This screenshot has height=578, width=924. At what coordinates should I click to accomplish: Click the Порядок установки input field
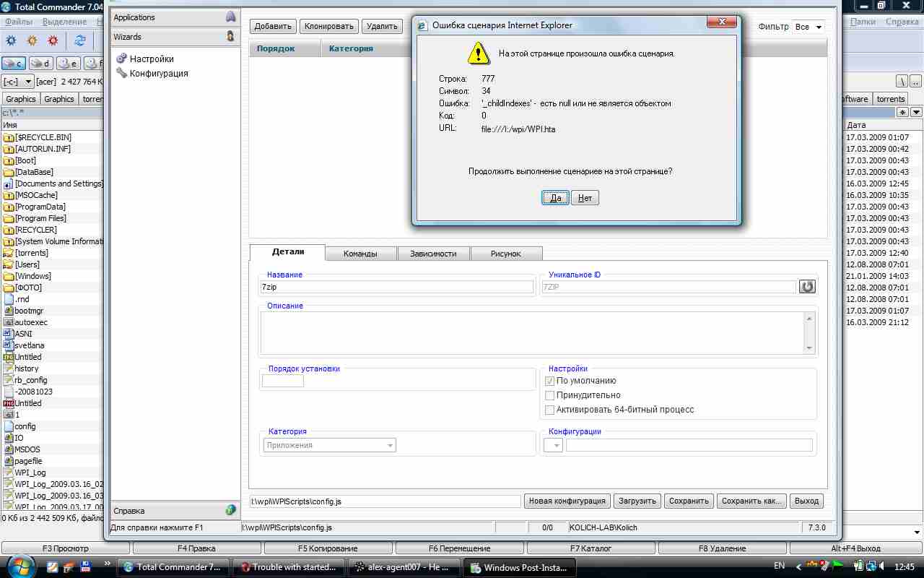pyautogui.click(x=283, y=381)
